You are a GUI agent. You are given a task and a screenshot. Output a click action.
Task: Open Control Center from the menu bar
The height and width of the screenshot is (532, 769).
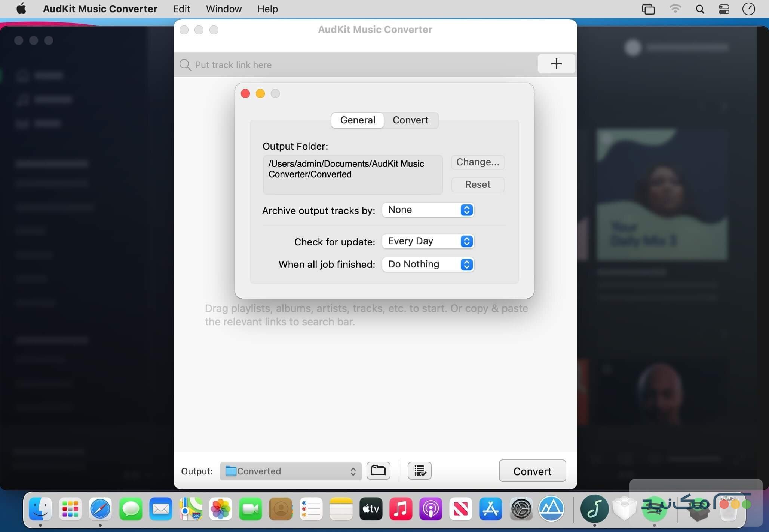(x=723, y=9)
